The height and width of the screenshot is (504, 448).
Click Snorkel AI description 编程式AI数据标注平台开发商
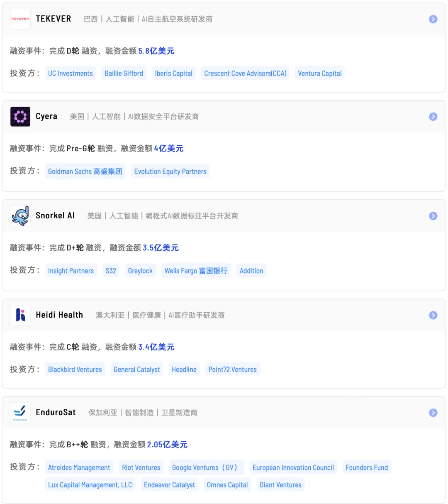pos(192,216)
